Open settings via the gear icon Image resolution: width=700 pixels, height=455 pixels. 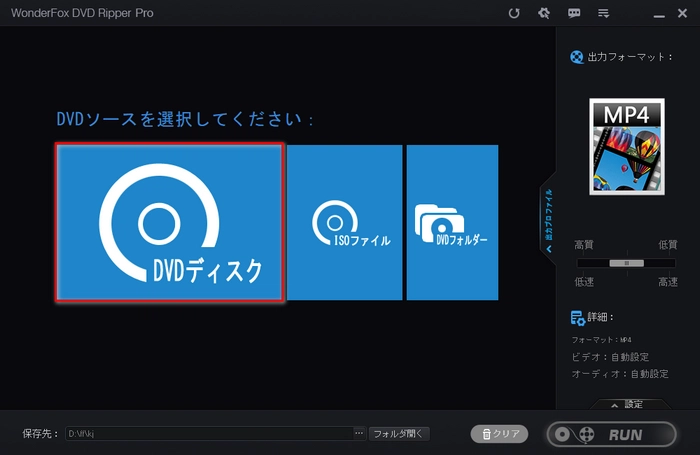(544, 14)
